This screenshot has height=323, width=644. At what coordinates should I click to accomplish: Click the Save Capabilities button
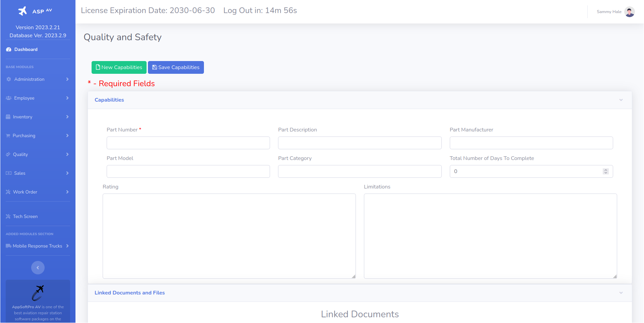click(176, 67)
